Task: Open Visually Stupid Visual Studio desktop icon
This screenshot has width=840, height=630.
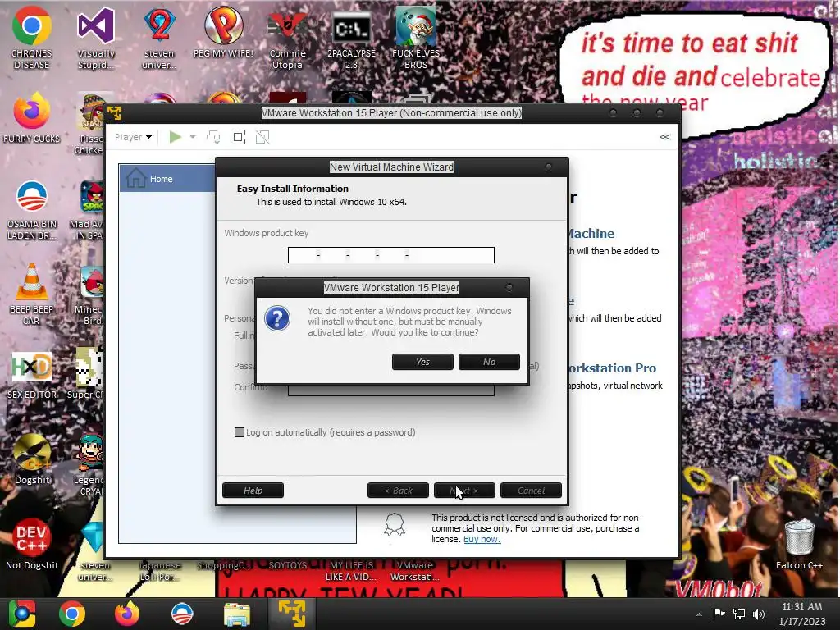Action: coord(96,38)
